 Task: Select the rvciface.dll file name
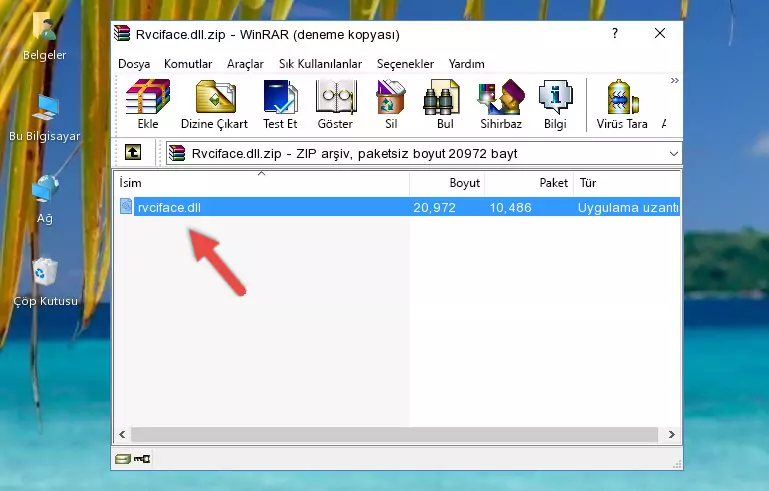(x=169, y=207)
